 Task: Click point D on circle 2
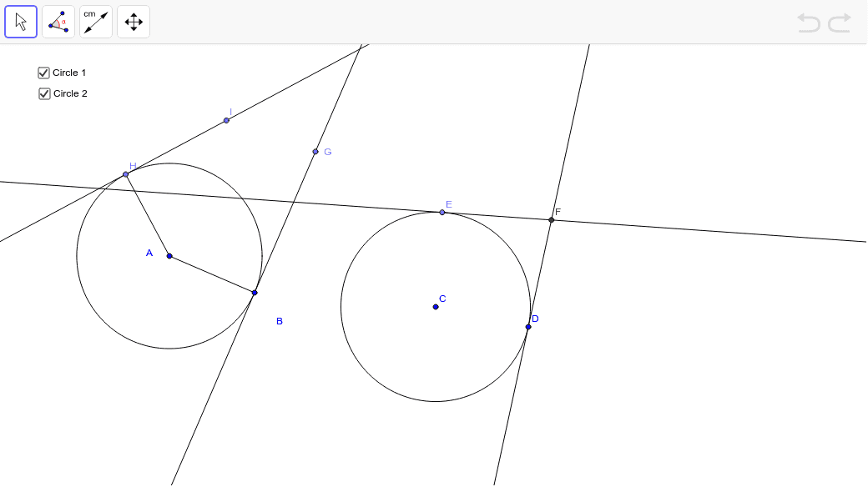[x=528, y=327]
